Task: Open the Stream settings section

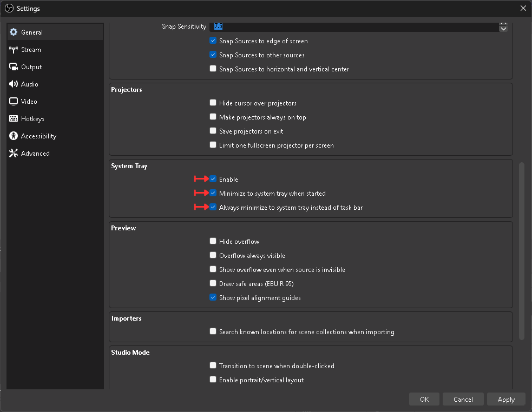Action: pyautogui.click(x=55, y=50)
